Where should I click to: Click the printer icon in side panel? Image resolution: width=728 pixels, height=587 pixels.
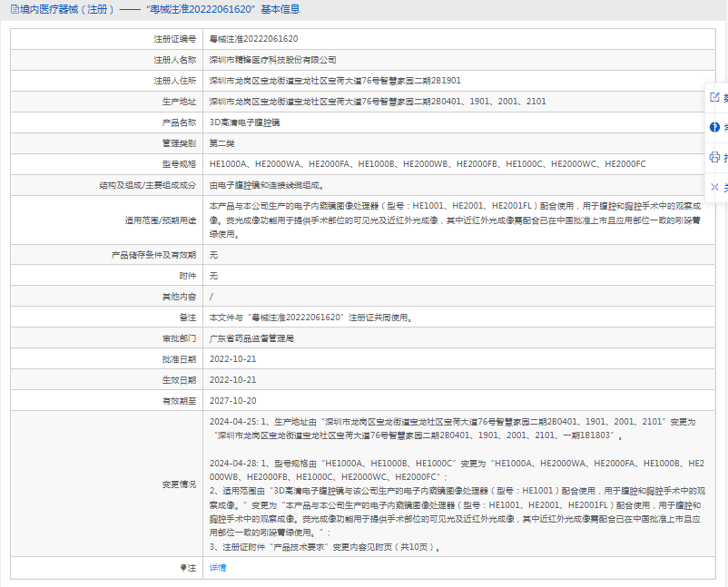[714, 157]
